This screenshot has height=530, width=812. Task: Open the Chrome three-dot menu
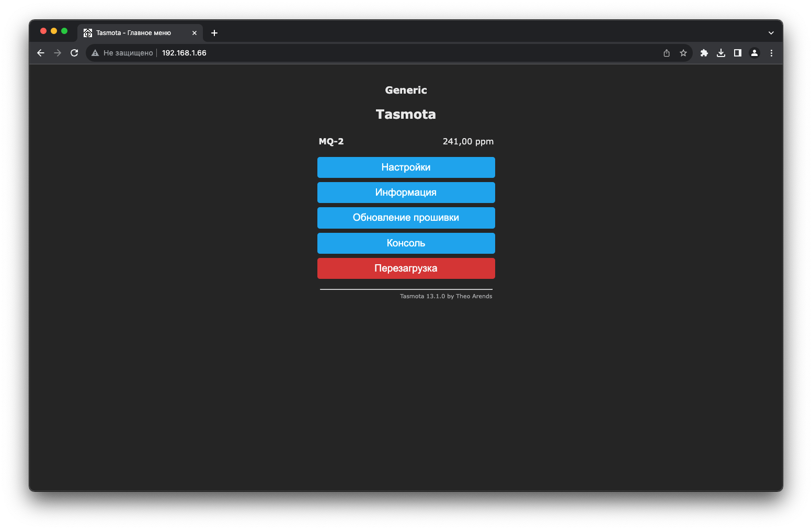771,53
